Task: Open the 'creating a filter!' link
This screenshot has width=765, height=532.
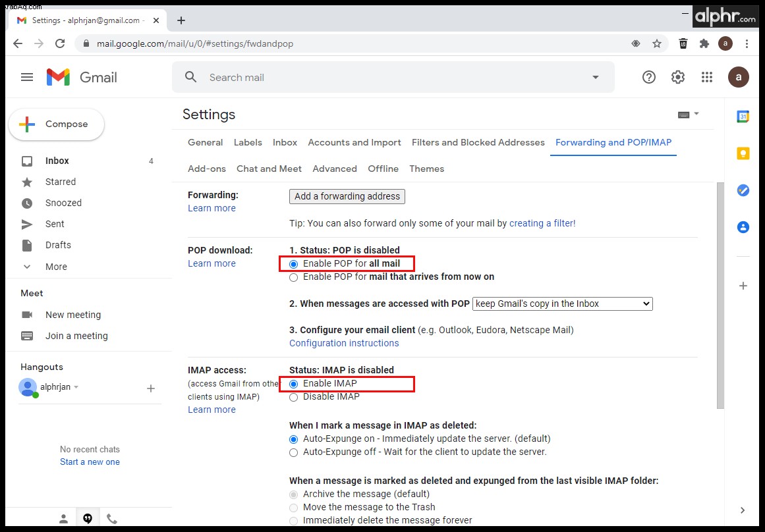Action: pos(542,223)
